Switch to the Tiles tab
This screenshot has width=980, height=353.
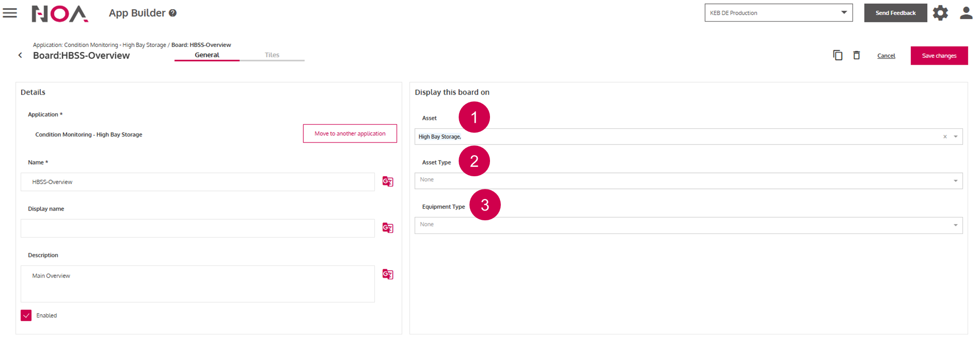coord(272,55)
